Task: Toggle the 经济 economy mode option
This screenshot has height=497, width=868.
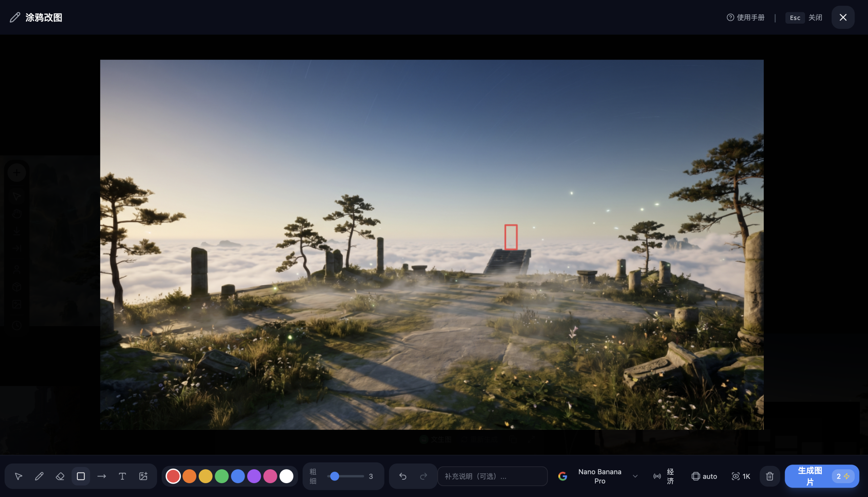Action: pos(664,476)
